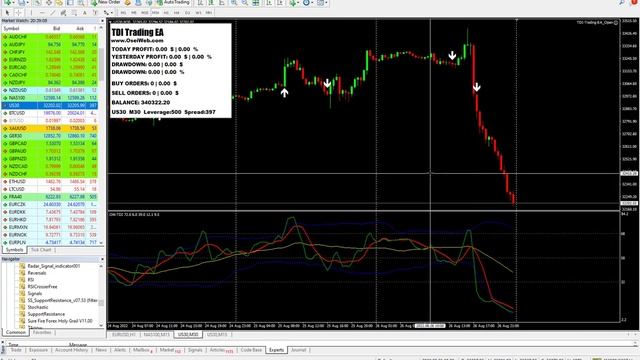Image resolution: width=640 pixels, height=360 pixels.
Task: Switch to Navigator Favorites tab
Action: click(x=42, y=333)
